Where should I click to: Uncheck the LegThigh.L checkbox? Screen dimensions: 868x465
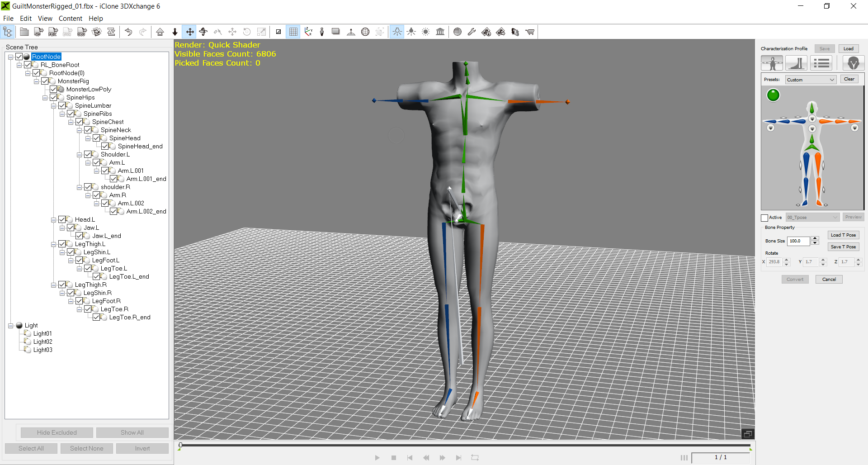point(62,244)
